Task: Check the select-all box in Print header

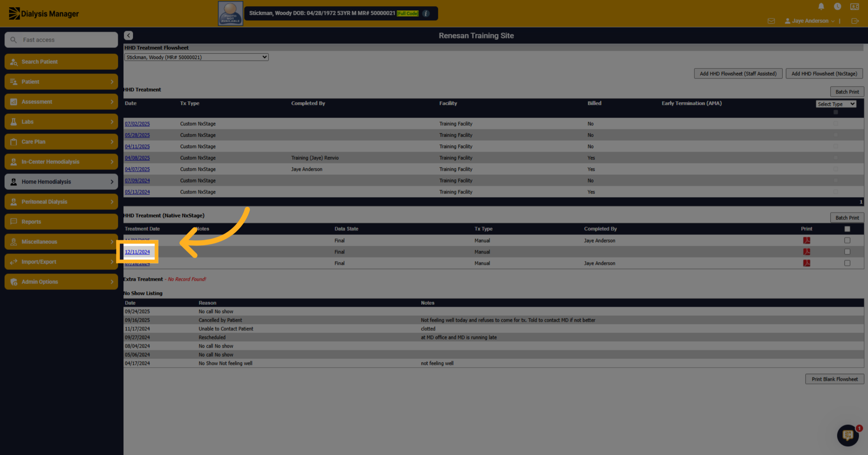Action: tap(847, 229)
